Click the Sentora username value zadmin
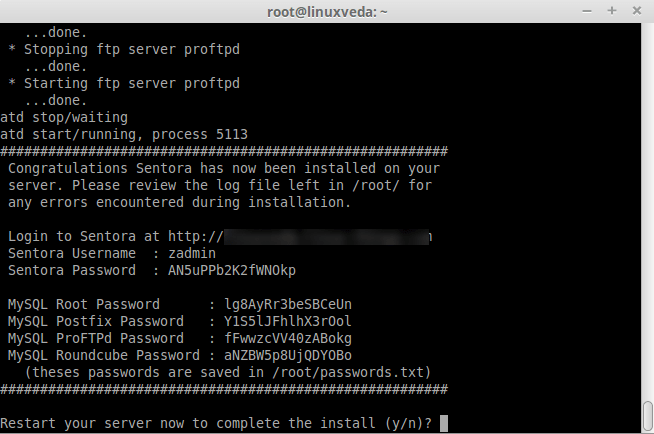This screenshot has width=654, height=434. click(x=192, y=254)
